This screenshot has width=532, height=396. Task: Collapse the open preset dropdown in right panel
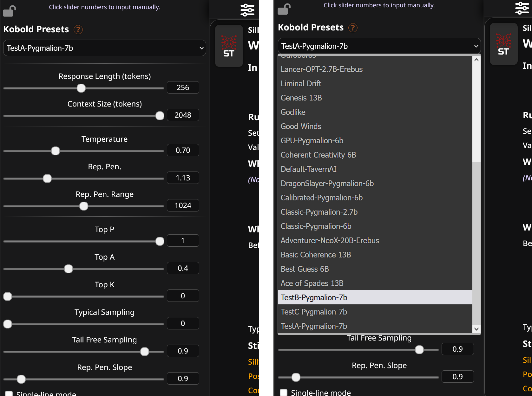pyautogui.click(x=379, y=46)
